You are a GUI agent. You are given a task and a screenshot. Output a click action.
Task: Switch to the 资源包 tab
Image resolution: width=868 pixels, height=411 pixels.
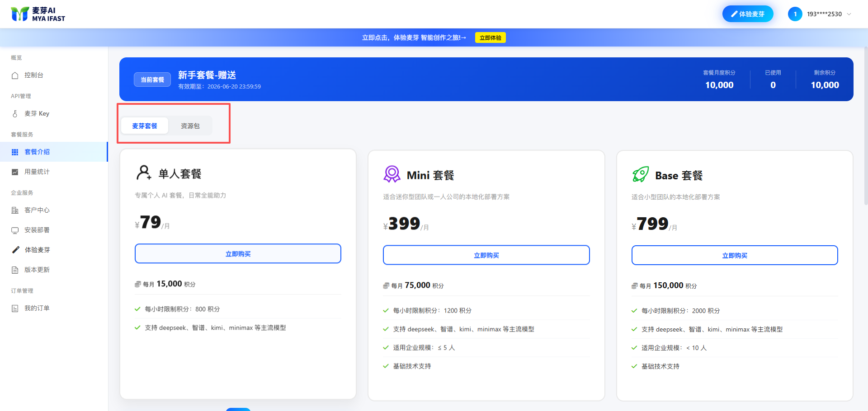coord(190,126)
